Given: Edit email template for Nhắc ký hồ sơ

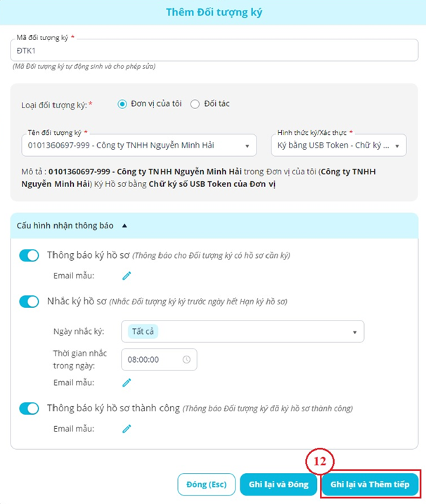Looking at the screenshot, I should pyautogui.click(x=127, y=382).
